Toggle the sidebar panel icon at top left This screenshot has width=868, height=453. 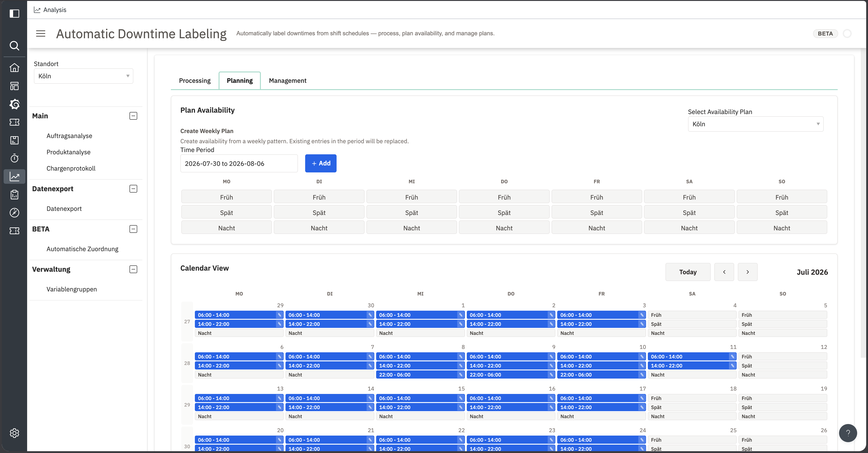(x=14, y=14)
